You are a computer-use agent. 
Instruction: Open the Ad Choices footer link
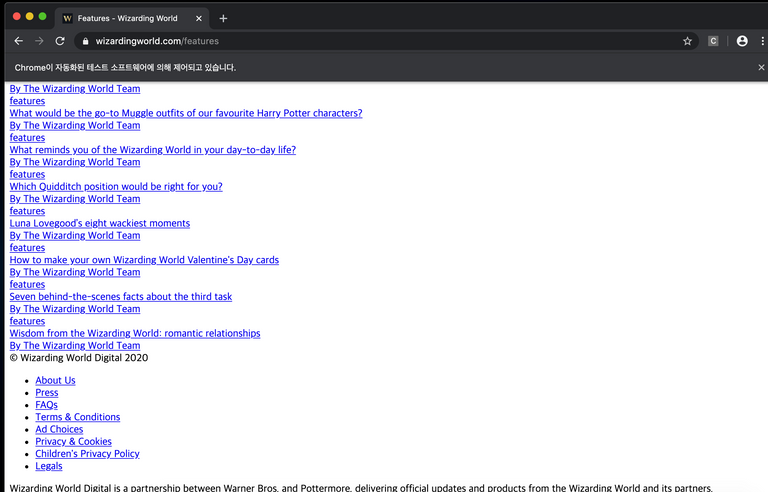[x=59, y=430]
